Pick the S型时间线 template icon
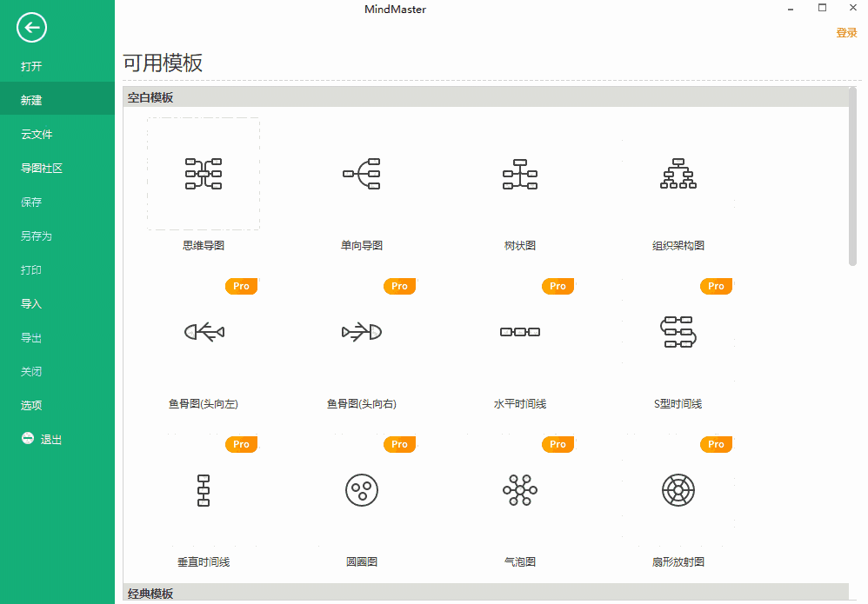The image size is (868, 604). tap(678, 332)
